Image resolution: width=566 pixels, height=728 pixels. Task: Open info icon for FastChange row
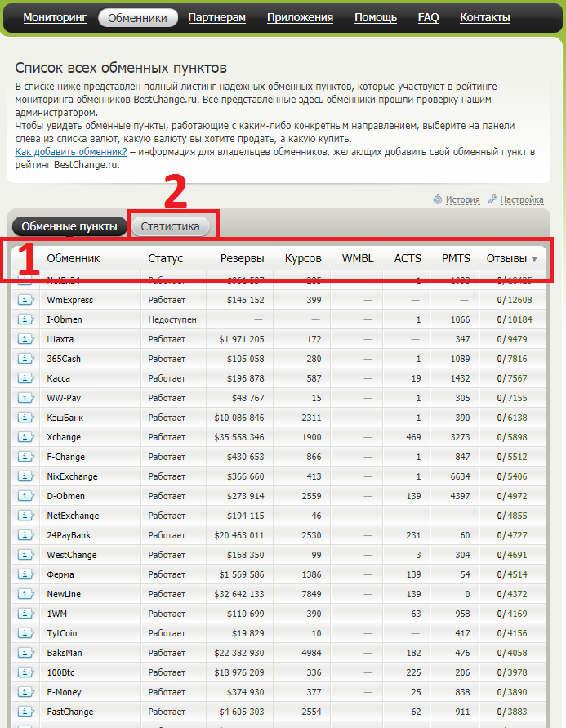[25, 712]
